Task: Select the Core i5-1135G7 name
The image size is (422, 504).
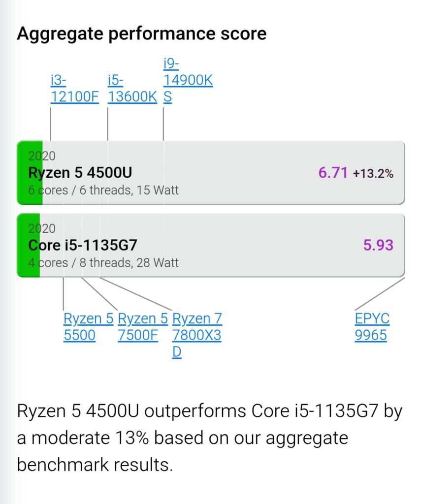Action: 83,245
